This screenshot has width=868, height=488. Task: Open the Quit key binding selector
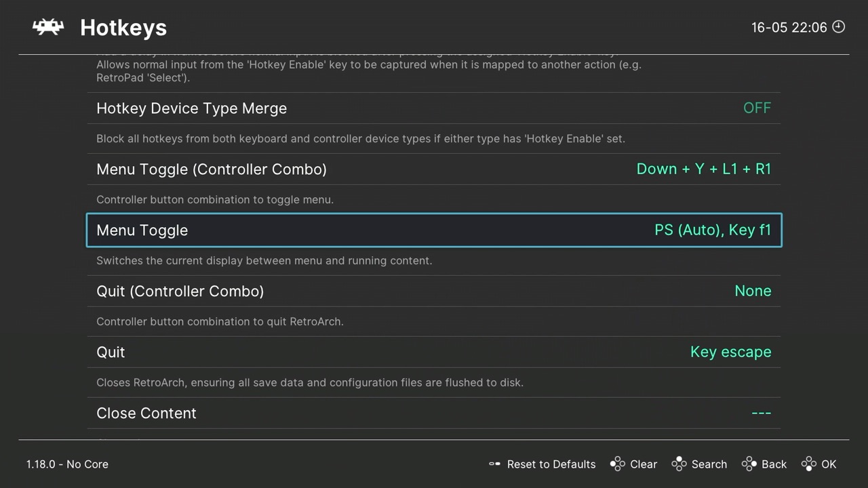[434, 352]
